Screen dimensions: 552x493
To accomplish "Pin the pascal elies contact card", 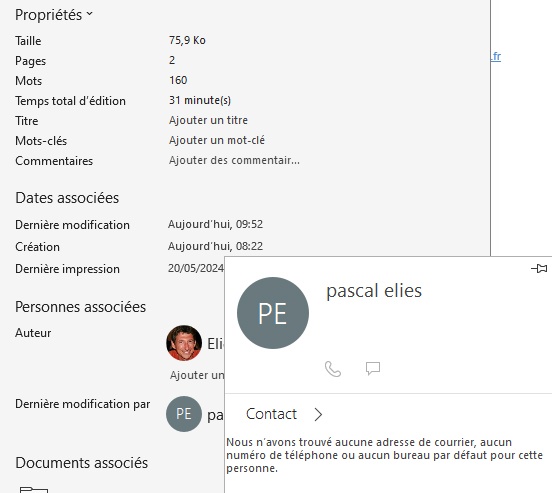I will coord(539,269).
